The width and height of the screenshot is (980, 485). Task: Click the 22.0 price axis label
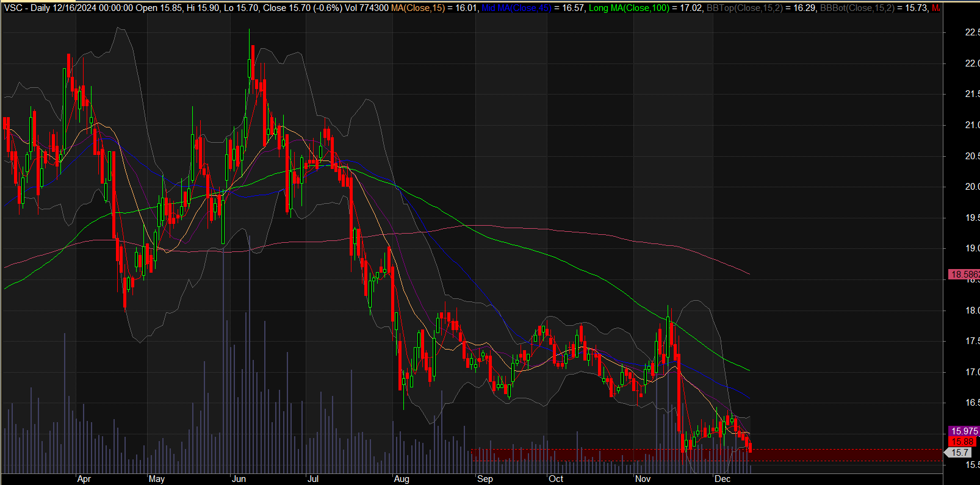[971, 63]
